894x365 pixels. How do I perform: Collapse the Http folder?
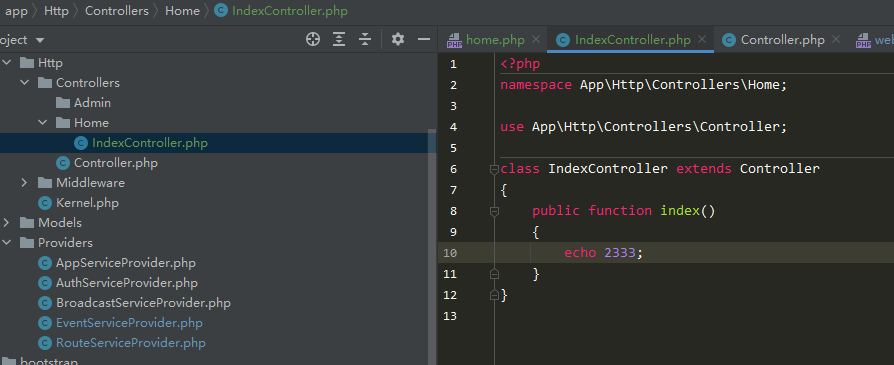click(x=7, y=63)
